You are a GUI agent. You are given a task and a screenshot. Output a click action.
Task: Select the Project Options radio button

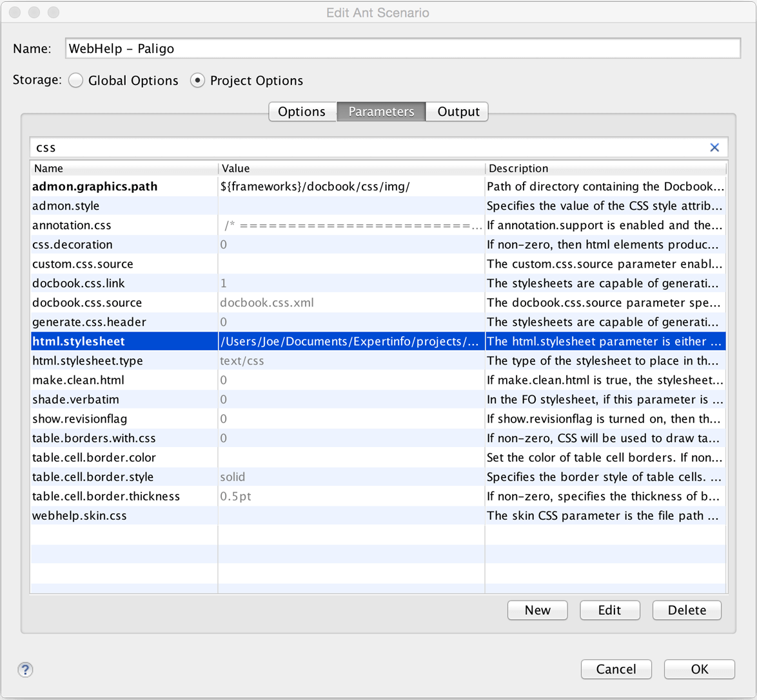198,81
